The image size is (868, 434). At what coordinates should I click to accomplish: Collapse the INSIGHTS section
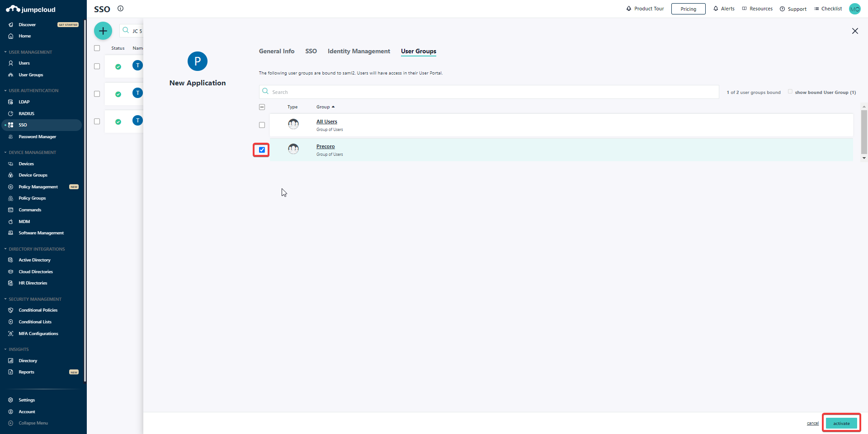click(19, 350)
